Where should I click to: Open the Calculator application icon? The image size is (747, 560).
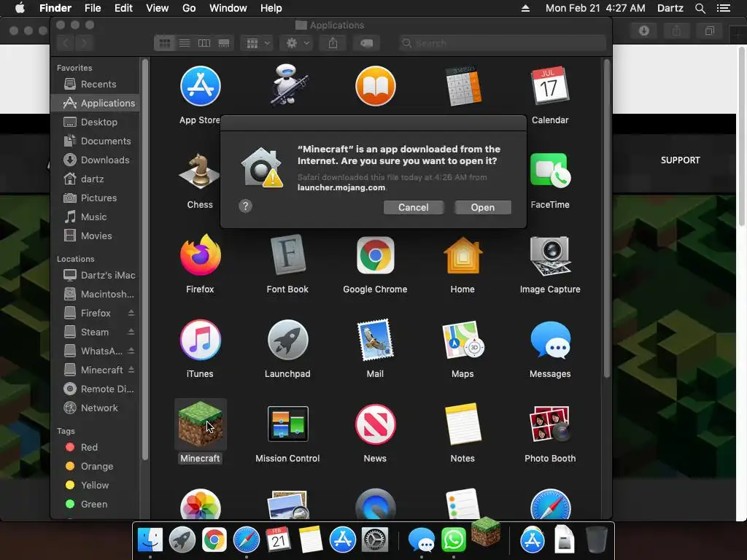(462, 86)
